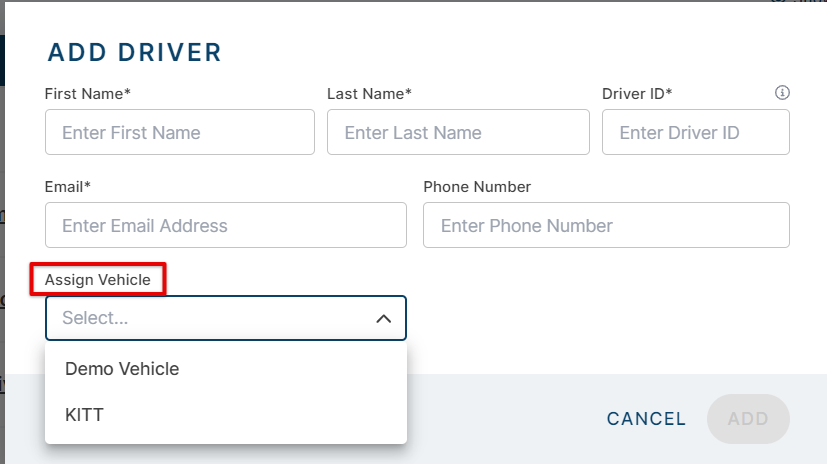Viewport: 827px width, 464px height.
Task: Focus the Enter First Name field
Action: coord(180,132)
